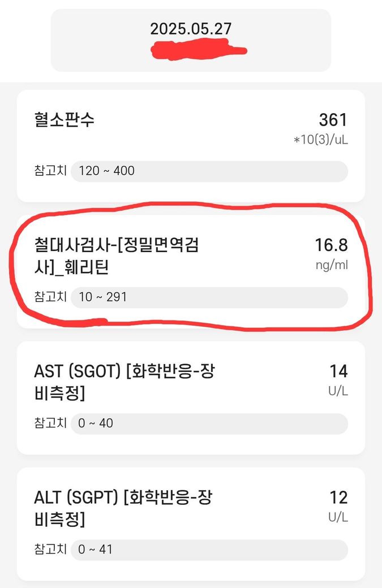The image size is (382, 588).
Task: Select the platelet count value 361
Action: [x=333, y=120]
